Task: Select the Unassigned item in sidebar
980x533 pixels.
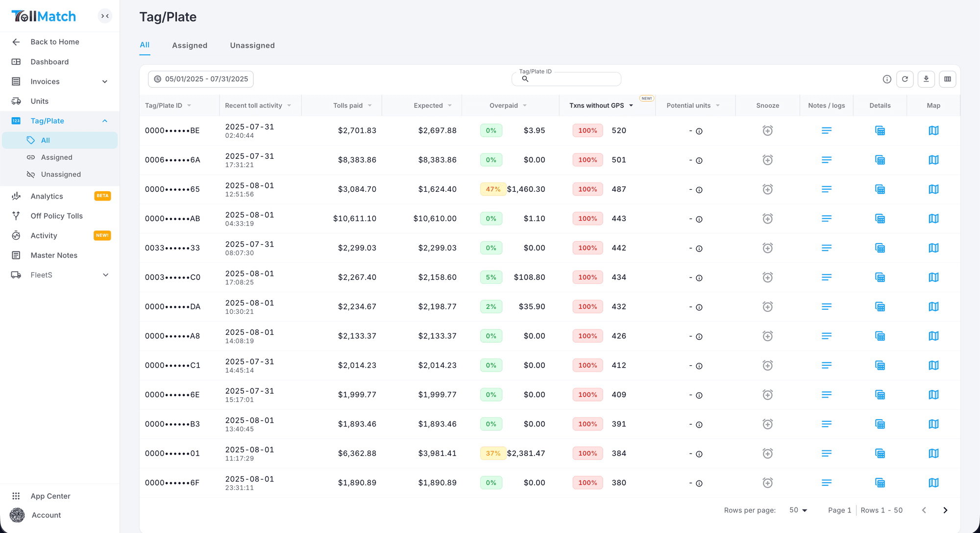Action: tap(61, 175)
